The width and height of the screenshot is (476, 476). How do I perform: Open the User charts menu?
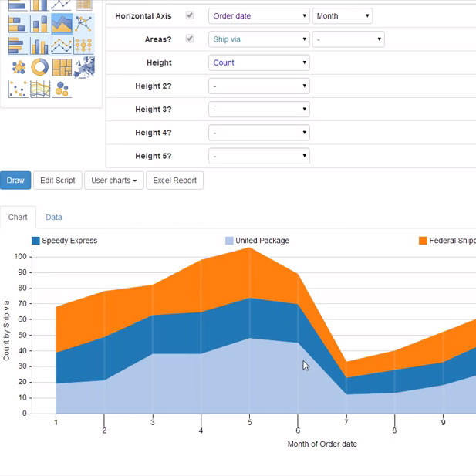pyautogui.click(x=114, y=181)
